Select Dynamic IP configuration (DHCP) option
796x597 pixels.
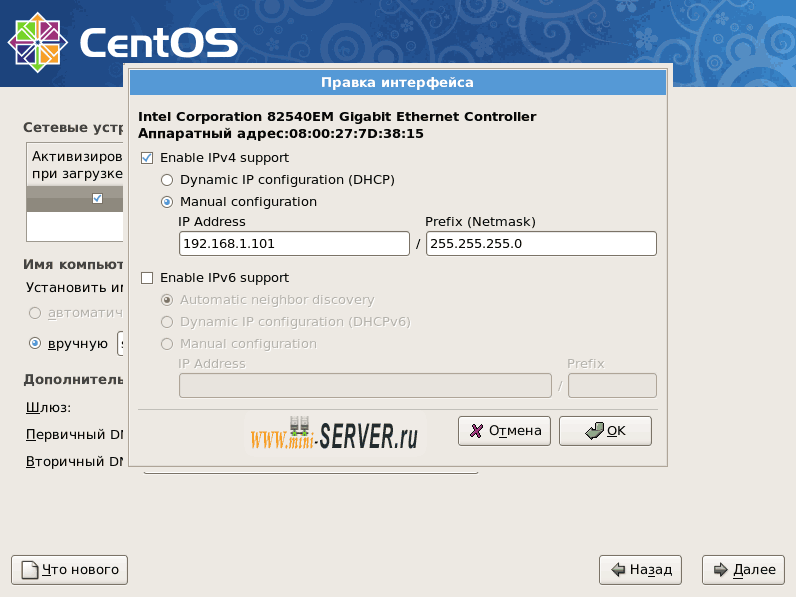pos(167,180)
